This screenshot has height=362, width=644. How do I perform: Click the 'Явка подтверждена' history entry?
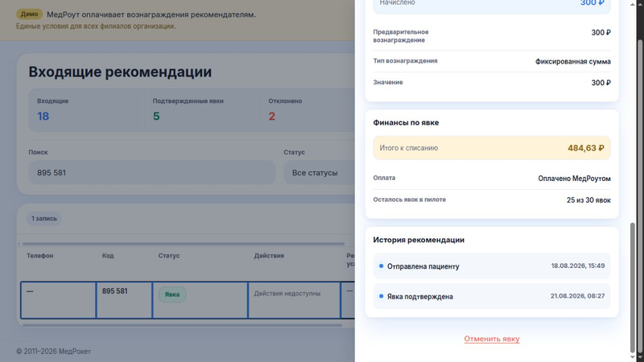(492, 296)
